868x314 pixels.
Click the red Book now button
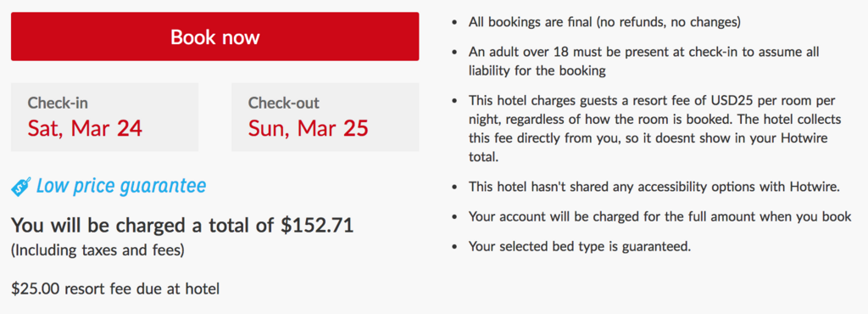214,36
